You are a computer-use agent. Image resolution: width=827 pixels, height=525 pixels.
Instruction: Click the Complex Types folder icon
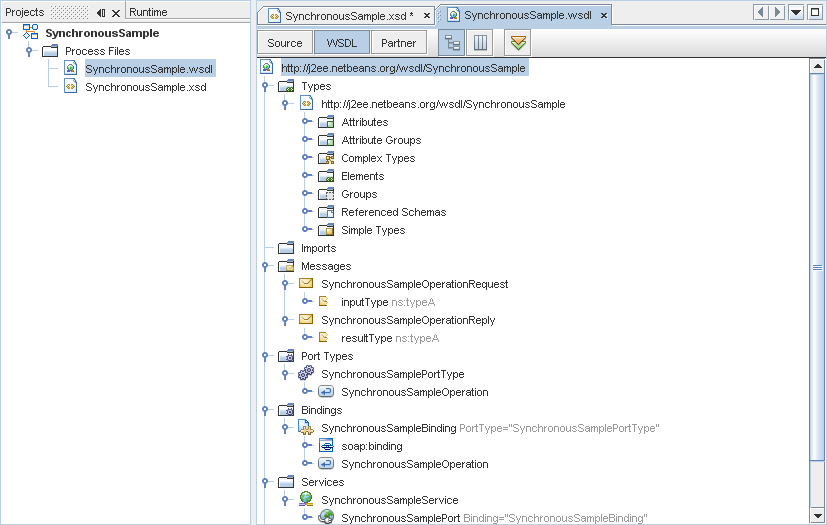326,158
